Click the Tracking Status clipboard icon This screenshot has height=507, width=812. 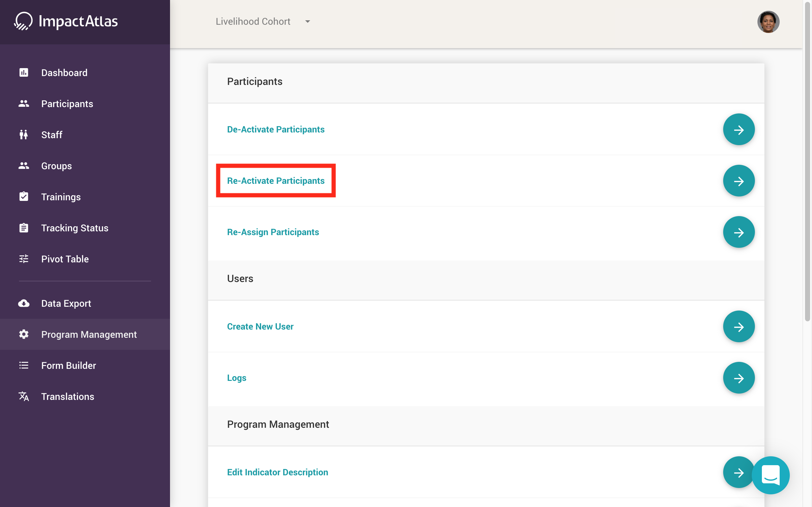23,228
